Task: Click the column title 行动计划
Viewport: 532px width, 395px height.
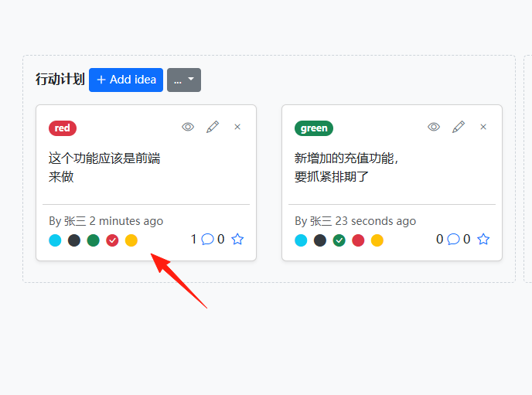Action: (60, 80)
